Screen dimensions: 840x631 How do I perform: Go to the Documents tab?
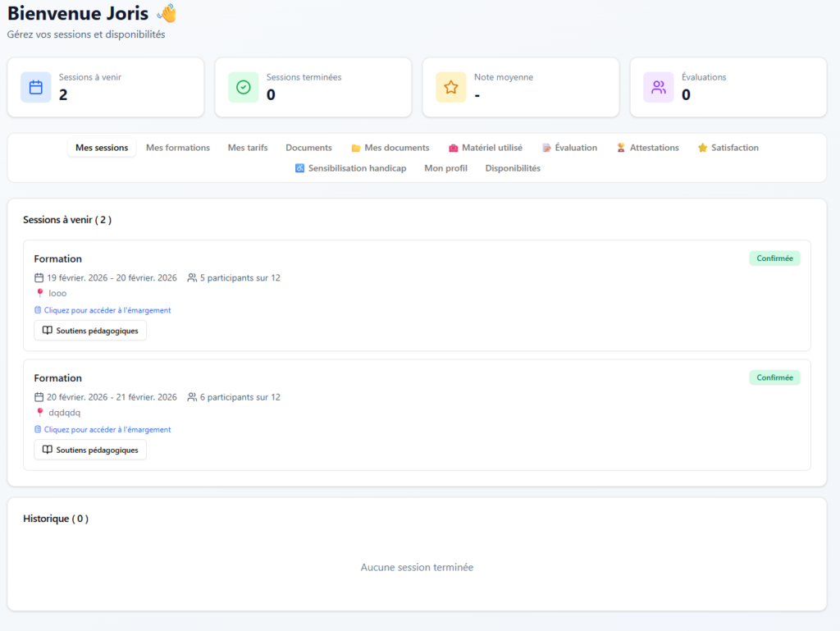(x=308, y=148)
